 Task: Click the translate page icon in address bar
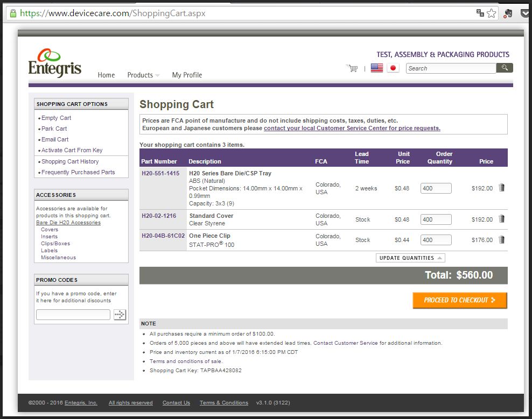pyautogui.click(x=480, y=13)
